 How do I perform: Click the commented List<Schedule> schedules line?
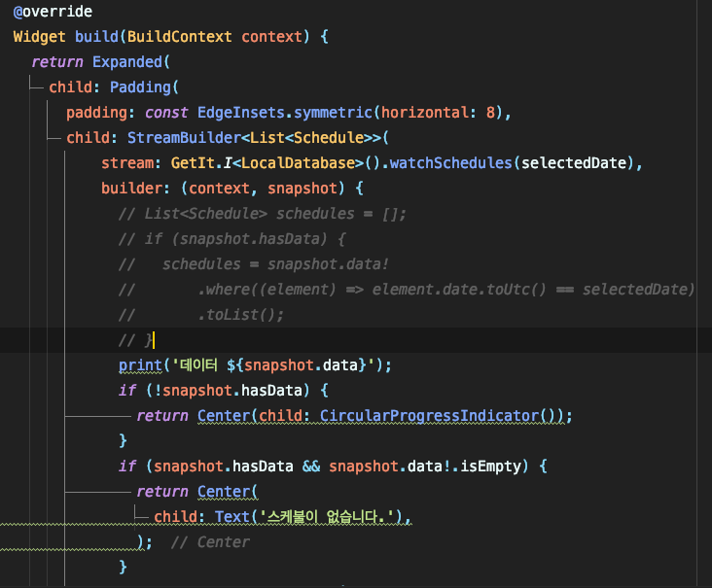tap(262, 214)
